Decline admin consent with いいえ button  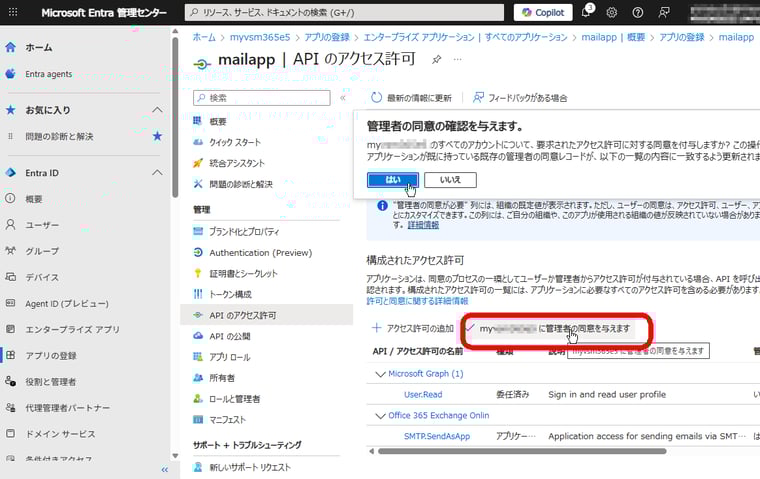pyautogui.click(x=450, y=180)
